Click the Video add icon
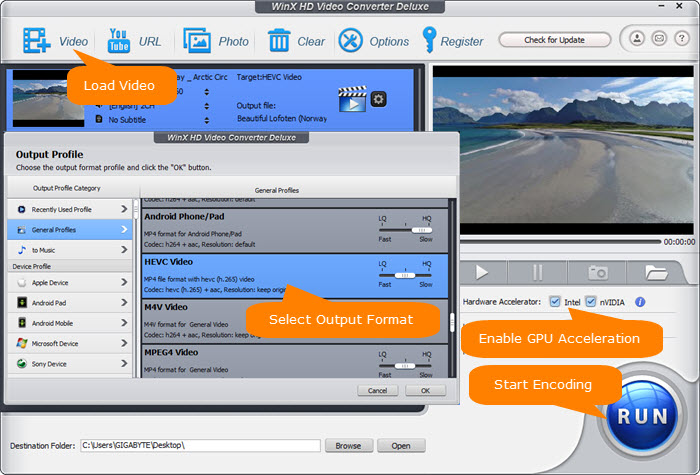700x475 pixels. (37, 41)
